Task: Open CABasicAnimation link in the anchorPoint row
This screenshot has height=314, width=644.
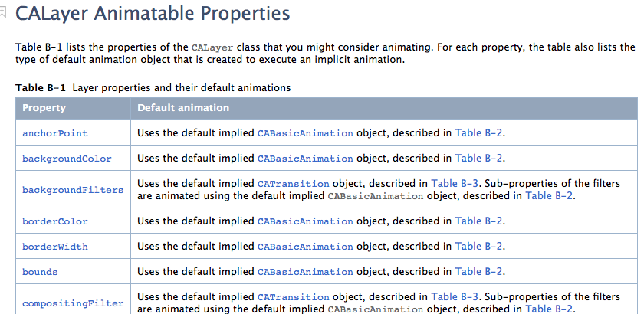Action: [x=305, y=133]
